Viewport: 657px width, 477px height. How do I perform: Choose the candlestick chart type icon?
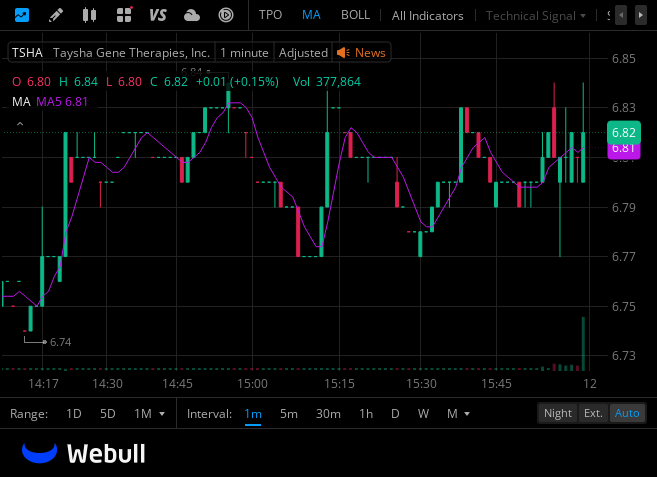[89, 15]
